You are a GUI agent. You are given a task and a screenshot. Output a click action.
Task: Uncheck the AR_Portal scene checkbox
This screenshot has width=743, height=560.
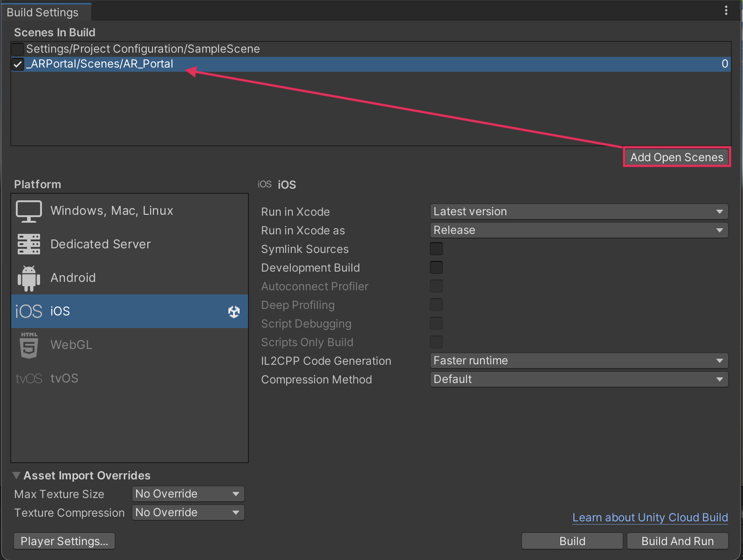(x=18, y=64)
